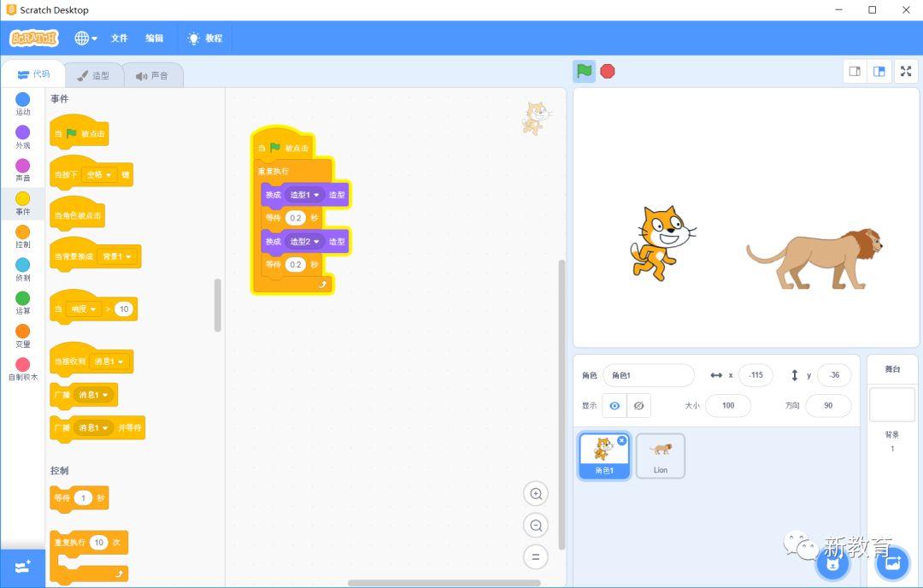
Task: Click the 当角色被点击 block in the palette
Action: [x=78, y=212]
